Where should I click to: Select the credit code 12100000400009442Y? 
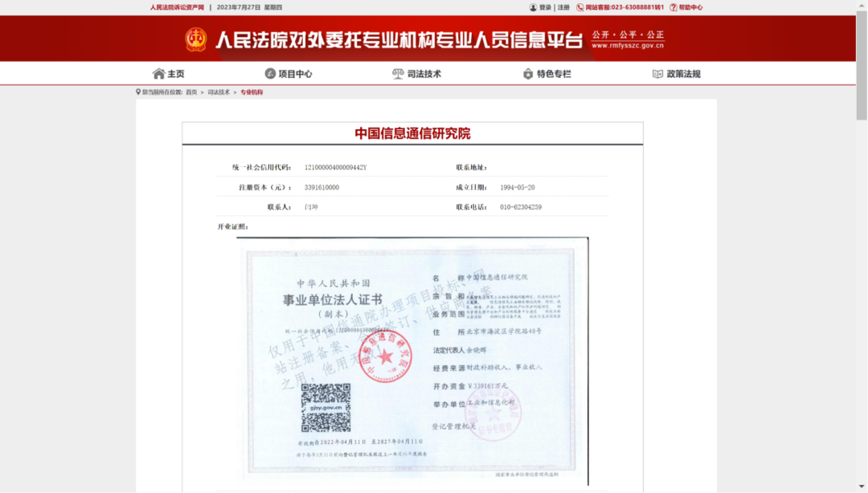point(335,167)
